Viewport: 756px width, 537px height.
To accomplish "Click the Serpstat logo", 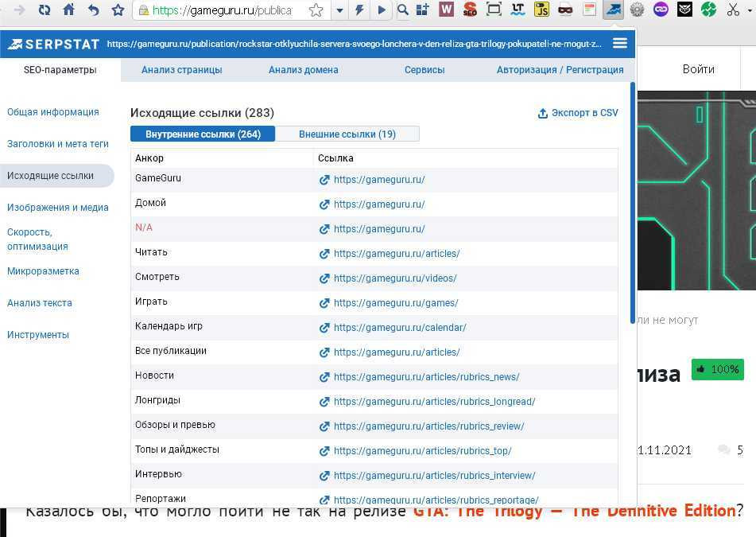I will click(x=53, y=45).
